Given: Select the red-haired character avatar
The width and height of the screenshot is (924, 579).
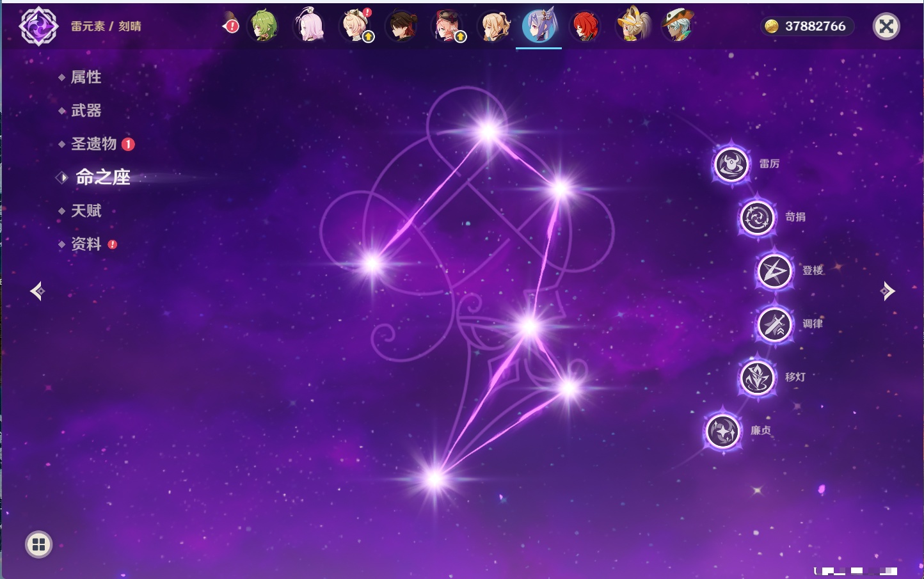Looking at the screenshot, I should coord(585,26).
